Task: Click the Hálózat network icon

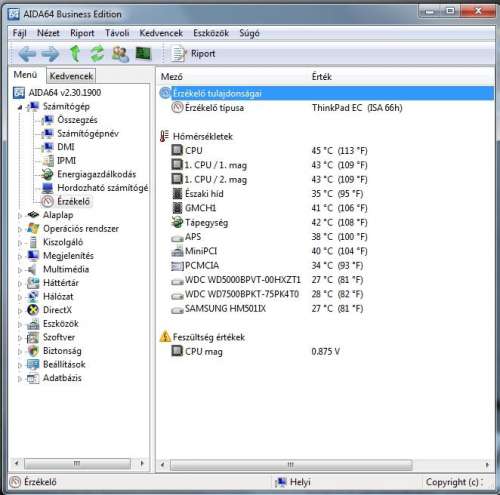Action: pos(33,297)
